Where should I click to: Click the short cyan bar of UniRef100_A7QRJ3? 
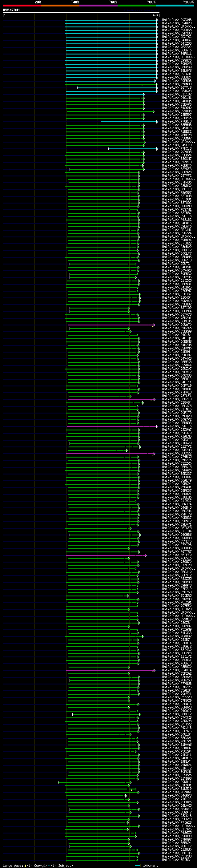point(129,122)
